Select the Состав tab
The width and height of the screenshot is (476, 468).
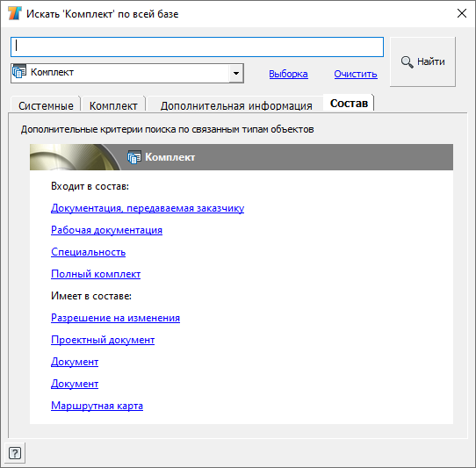point(349,104)
